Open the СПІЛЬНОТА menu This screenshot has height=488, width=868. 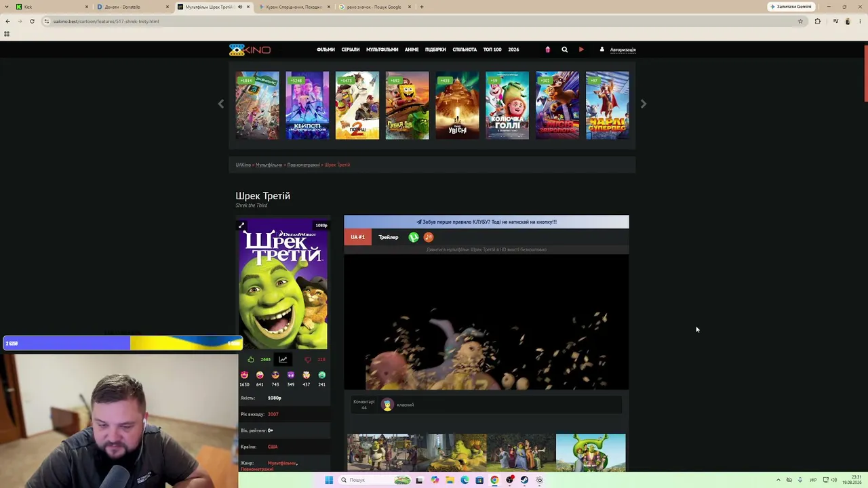pyautogui.click(x=465, y=49)
